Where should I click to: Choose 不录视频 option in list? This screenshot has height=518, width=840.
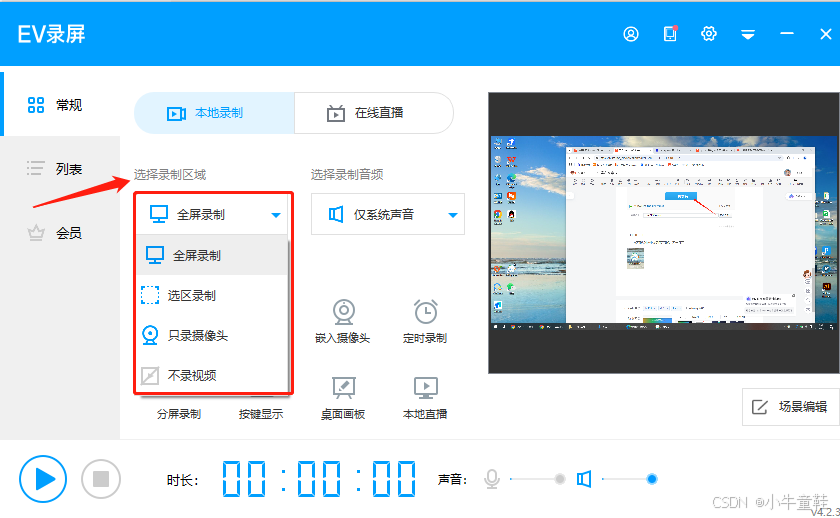tap(213, 375)
